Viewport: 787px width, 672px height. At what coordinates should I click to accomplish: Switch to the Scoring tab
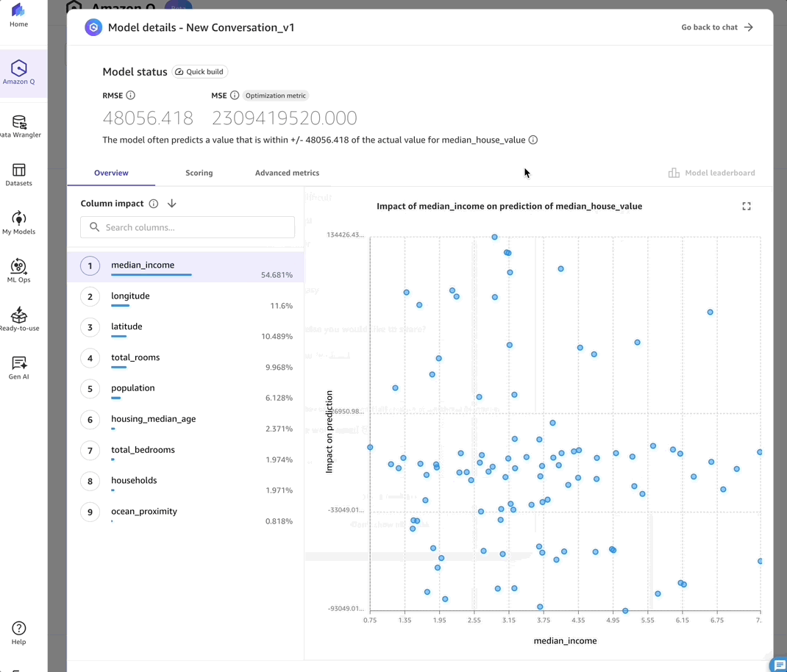(199, 173)
